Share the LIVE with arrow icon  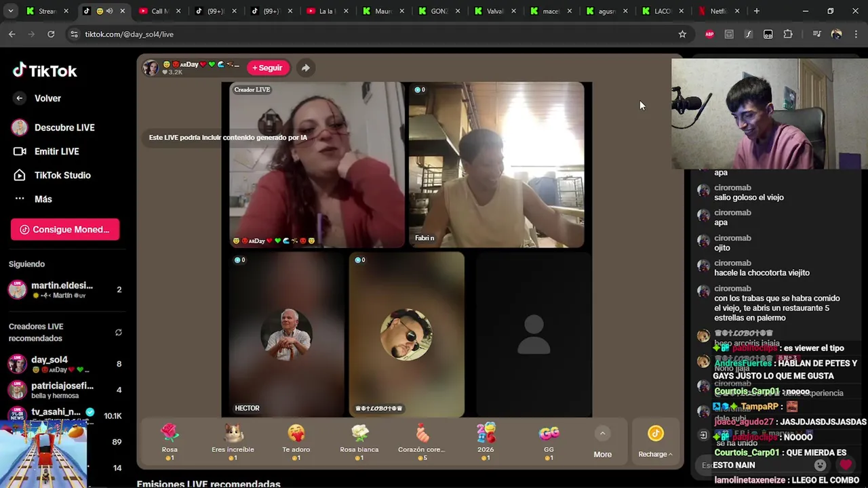306,68
